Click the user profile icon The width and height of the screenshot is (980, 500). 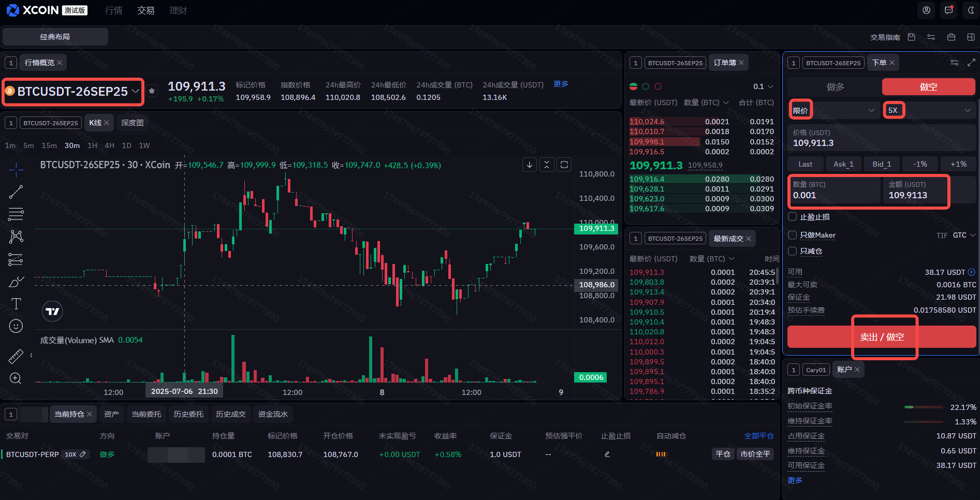point(926,10)
